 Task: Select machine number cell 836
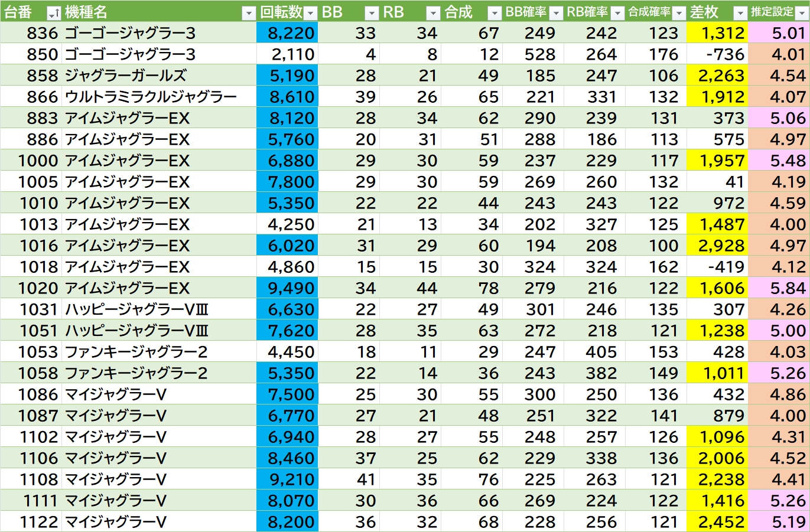click(31, 33)
